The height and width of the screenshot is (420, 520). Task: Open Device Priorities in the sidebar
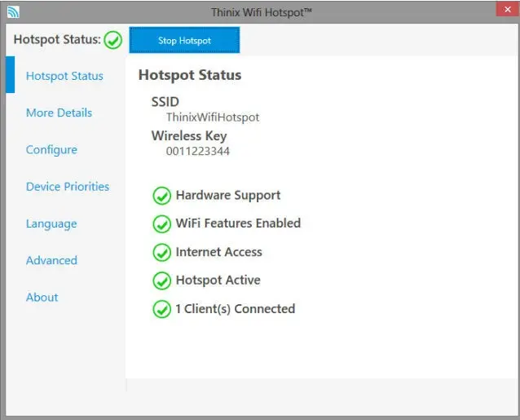click(67, 187)
